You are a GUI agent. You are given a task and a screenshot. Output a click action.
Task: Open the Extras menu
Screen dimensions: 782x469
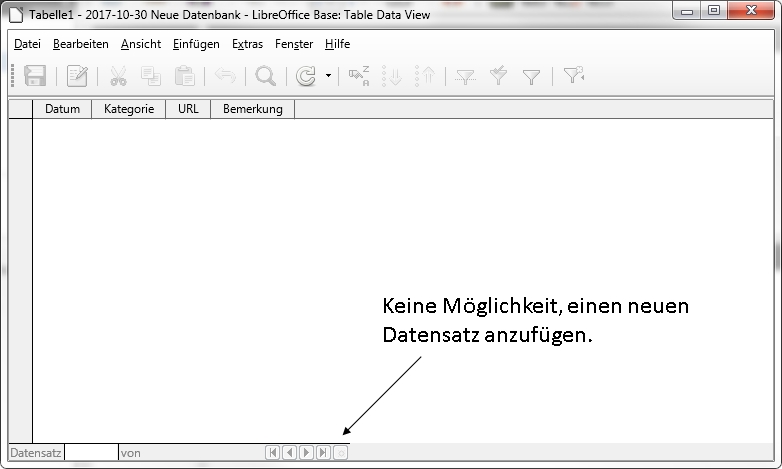tap(247, 44)
